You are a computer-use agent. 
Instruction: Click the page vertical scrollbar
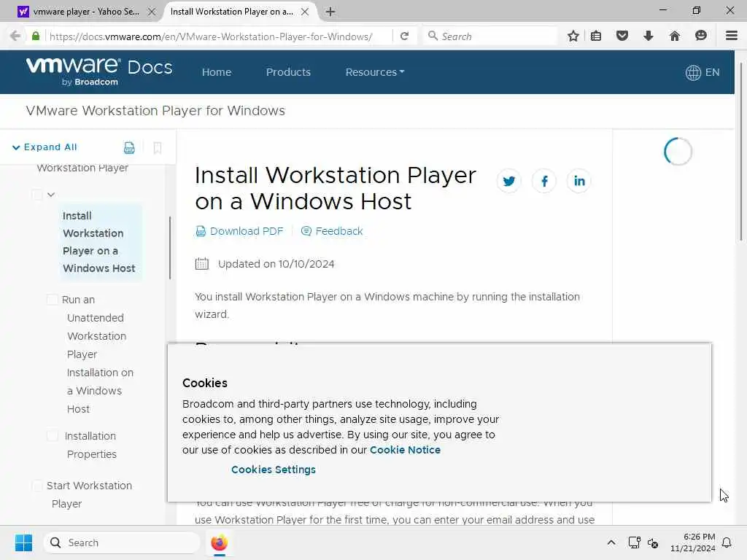click(741, 152)
